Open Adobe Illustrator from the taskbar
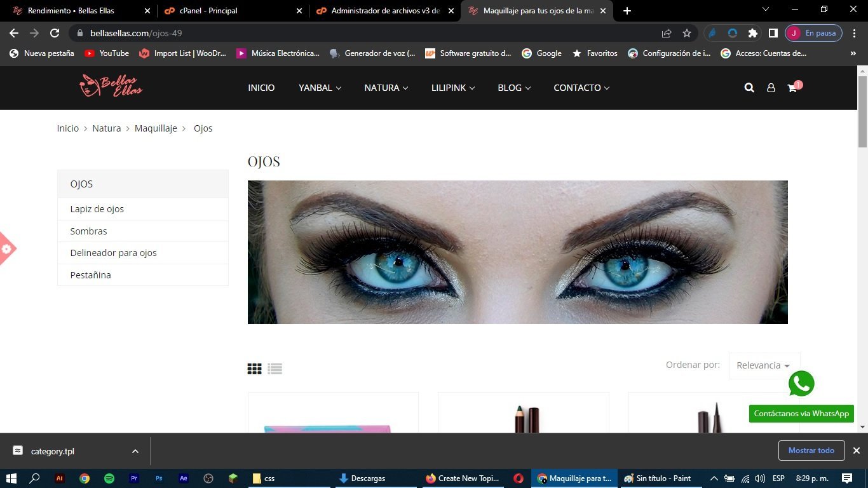The width and height of the screenshot is (868, 488). (60, 478)
